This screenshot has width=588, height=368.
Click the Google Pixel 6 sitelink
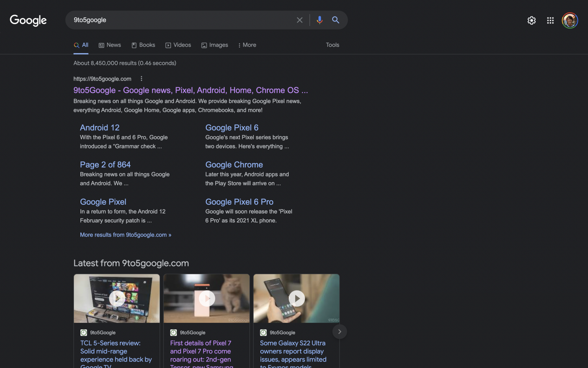tap(232, 127)
